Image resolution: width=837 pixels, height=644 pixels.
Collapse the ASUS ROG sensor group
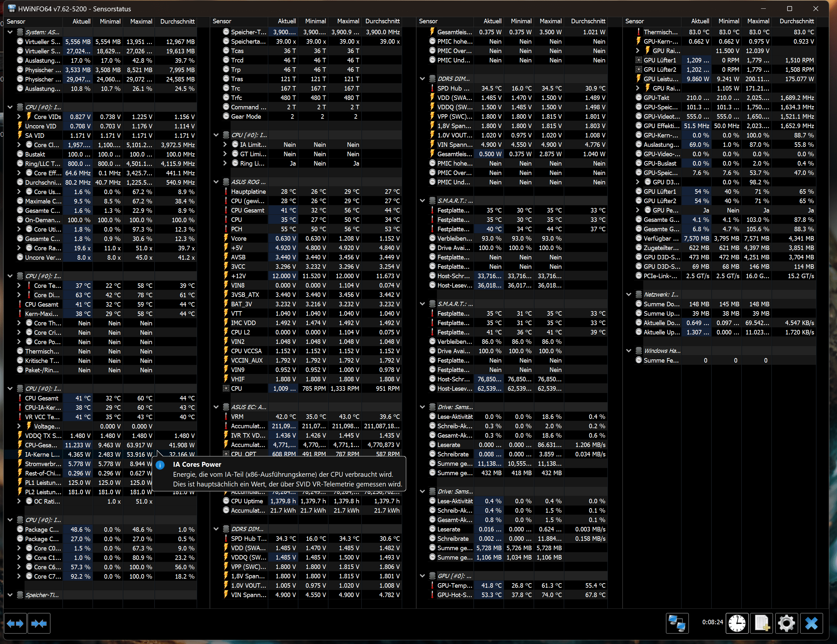[216, 182]
